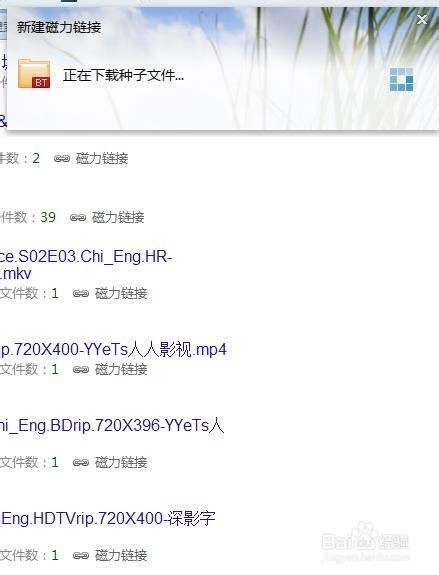The image size is (439, 575).
Task: Click the chain icon under the HDTVrip title
Action: point(81,556)
